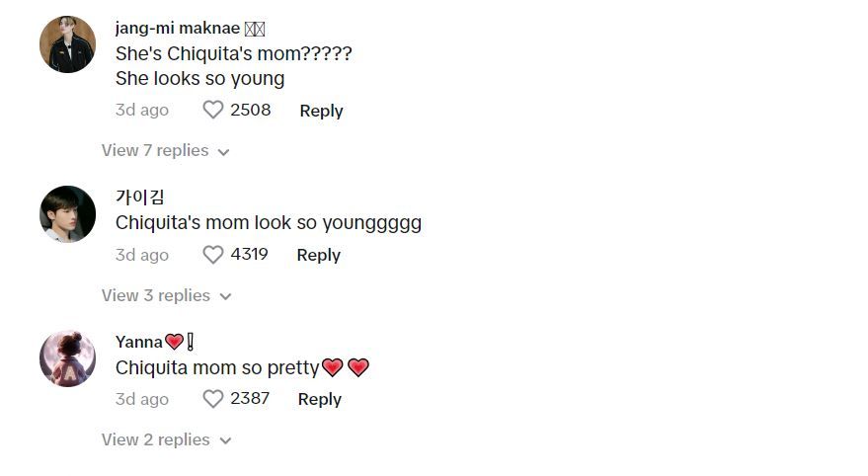Reply to jang-mi maknae's comment

coord(321,111)
